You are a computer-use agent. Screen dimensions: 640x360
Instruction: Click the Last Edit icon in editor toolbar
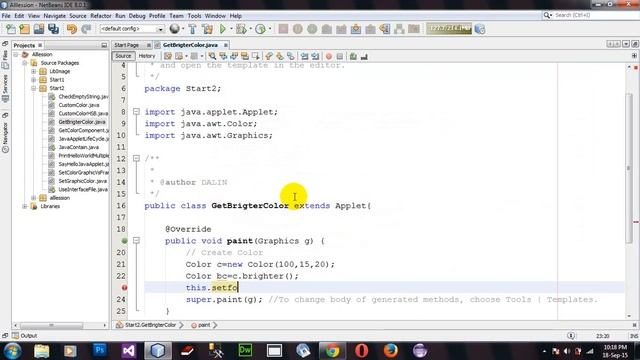pyautogui.click(x=168, y=56)
